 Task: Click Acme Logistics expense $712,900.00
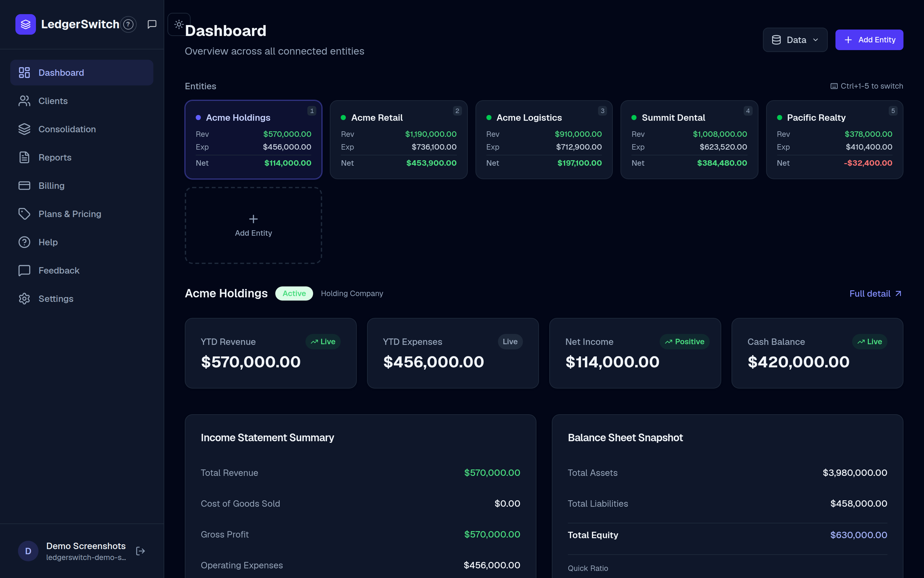pos(579,147)
